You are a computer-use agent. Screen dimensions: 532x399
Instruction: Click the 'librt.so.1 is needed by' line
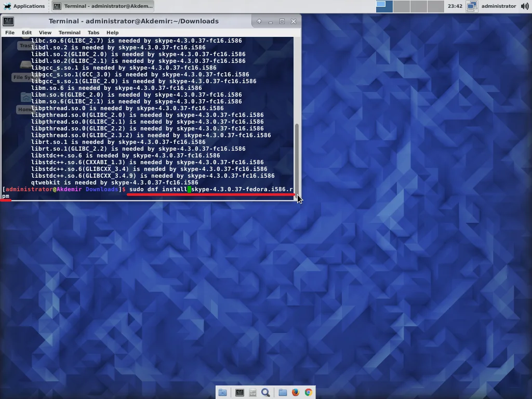click(118, 142)
